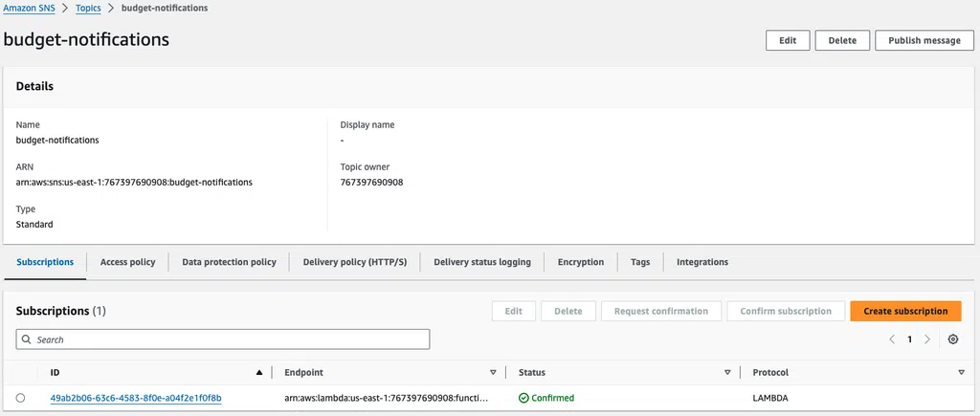The image size is (980, 416).
Task: Open subscriptions table settings gear
Action: coord(952,339)
